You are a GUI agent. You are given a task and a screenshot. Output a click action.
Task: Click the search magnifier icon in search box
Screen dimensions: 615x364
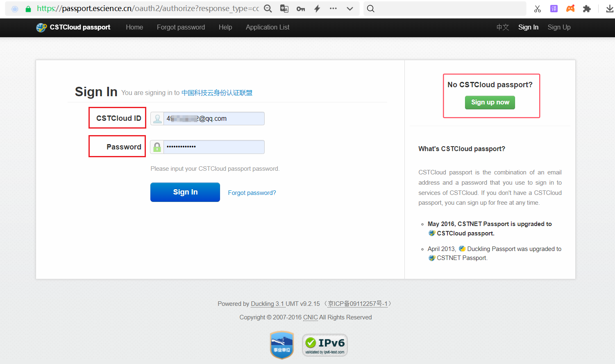pyautogui.click(x=371, y=9)
